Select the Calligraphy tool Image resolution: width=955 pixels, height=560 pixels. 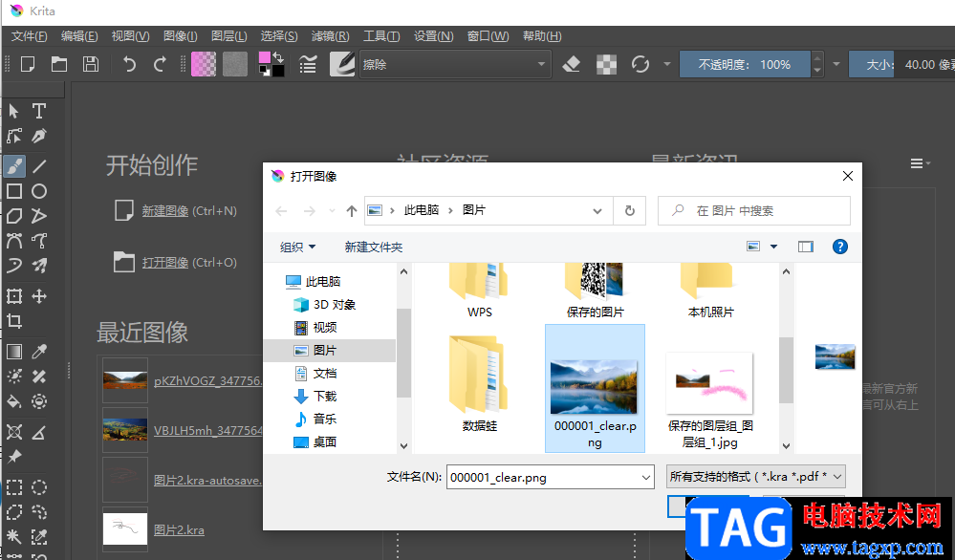tap(39, 136)
